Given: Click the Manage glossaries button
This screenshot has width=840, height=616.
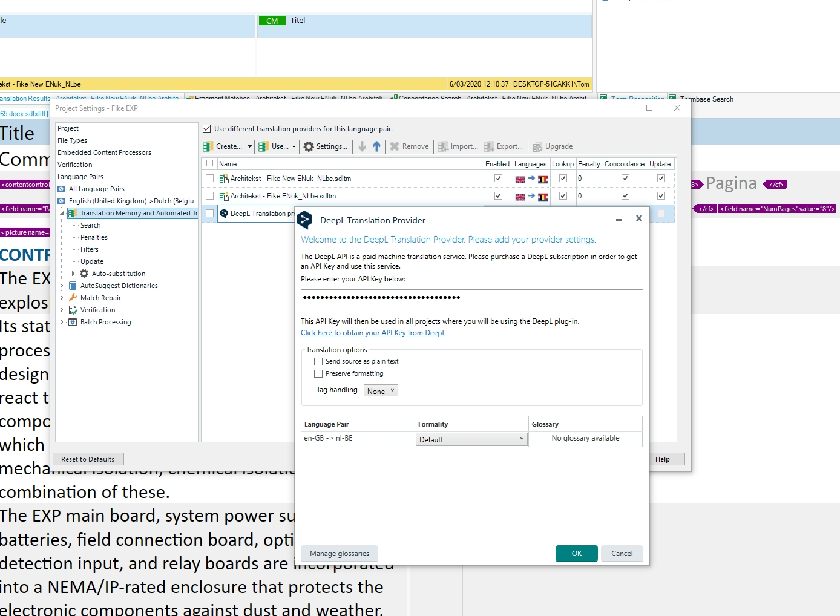Looking at the screenshot, I should coord(339,553).
